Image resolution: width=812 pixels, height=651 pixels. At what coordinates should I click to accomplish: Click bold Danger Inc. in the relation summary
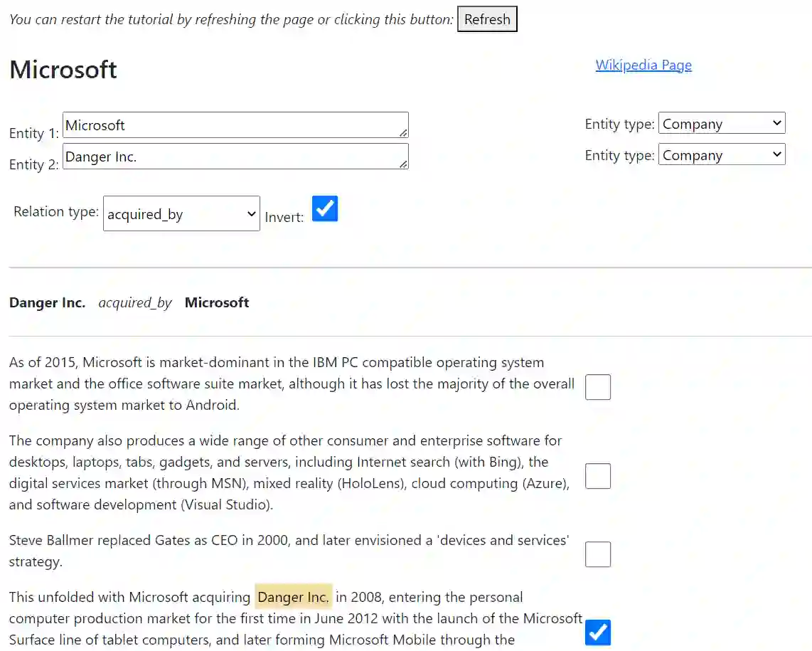(x=47, y=302)
